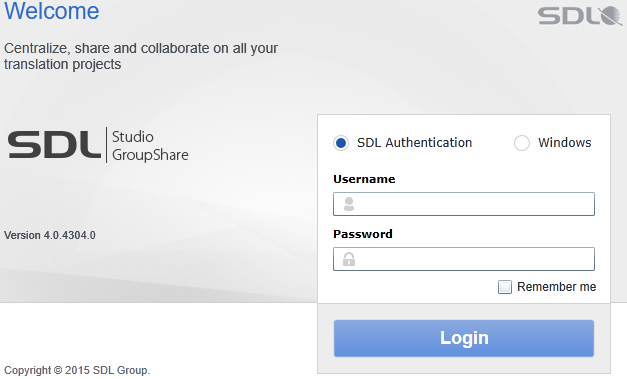The width and height of the screenshot is (627, 379).
Task: Select the SDL Authentication radio button
Action: (x=341, y=143)
